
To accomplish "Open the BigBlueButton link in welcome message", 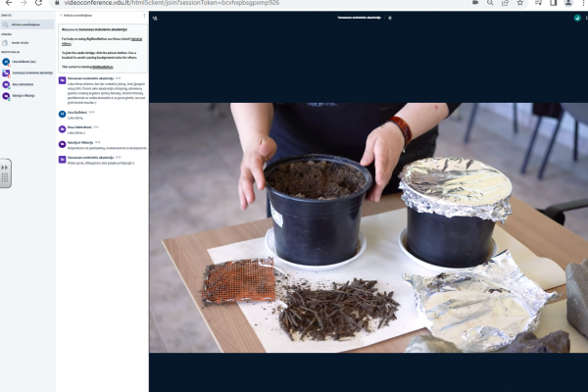I will [103, 67].
